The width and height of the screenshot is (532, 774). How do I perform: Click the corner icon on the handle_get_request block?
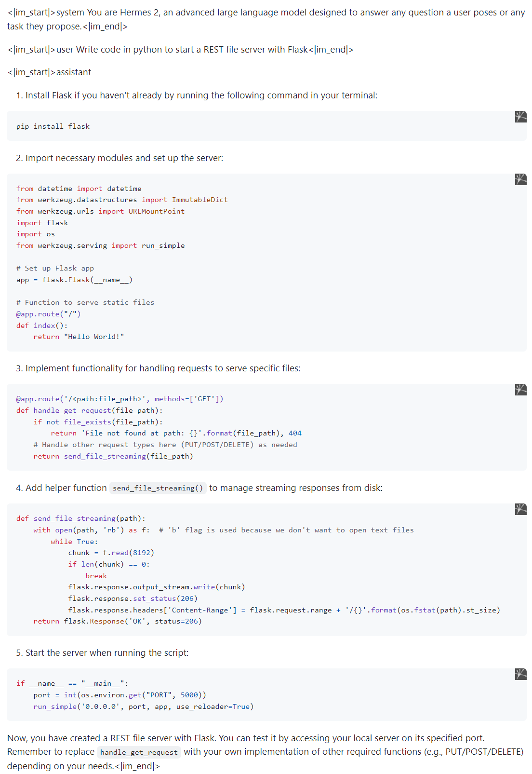(x=520, y=390)
